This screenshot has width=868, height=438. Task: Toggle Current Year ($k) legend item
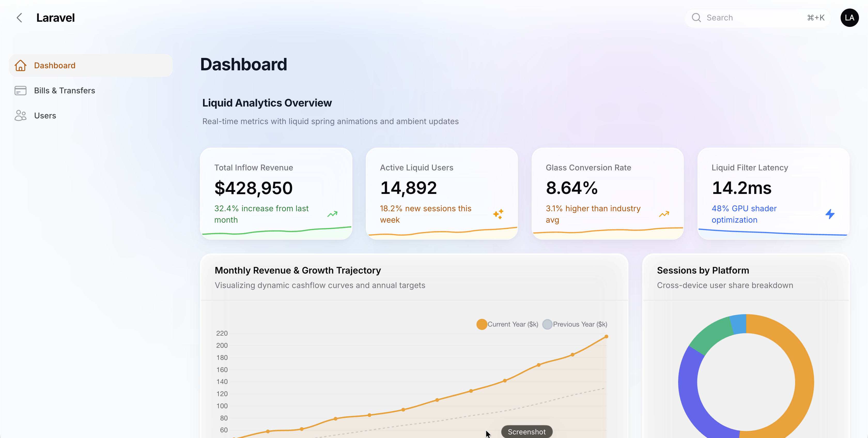[507, 324]
